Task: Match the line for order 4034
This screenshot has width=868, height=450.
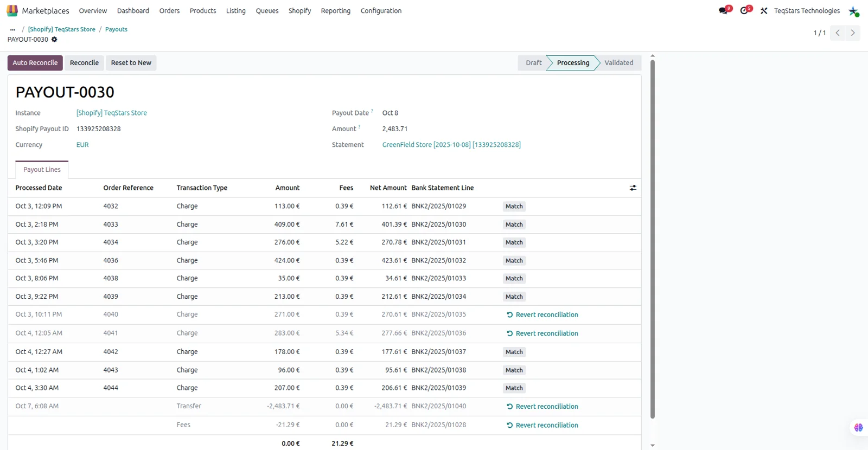Action: 514,242
